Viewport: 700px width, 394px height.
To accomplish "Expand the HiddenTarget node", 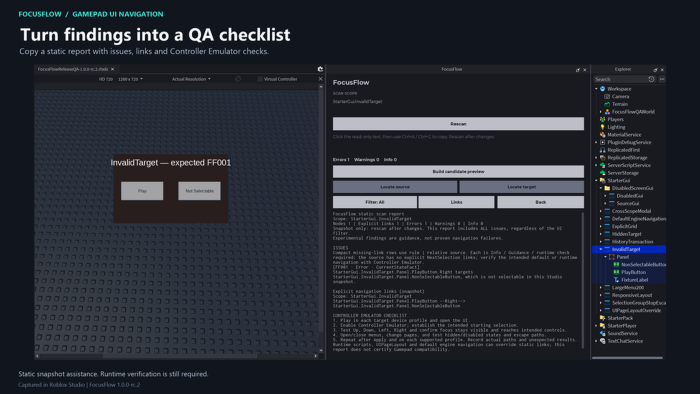I will [x=601, y=234].
